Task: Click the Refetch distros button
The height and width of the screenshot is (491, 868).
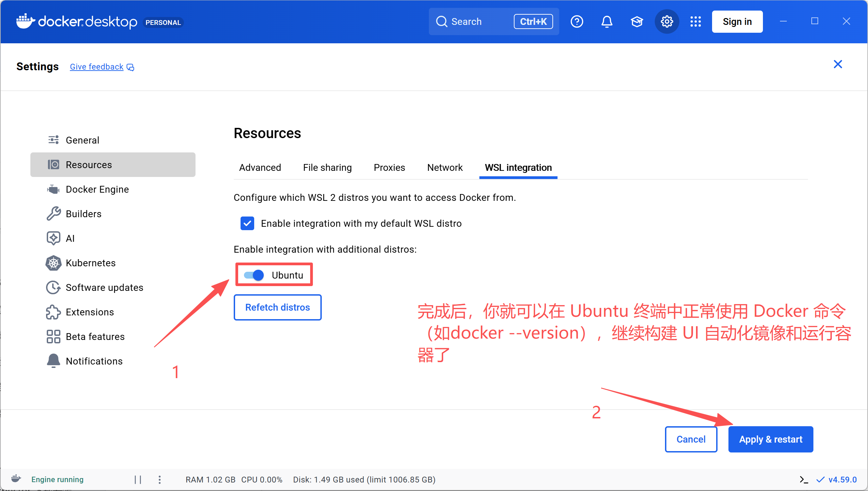Action: point(277,307)
